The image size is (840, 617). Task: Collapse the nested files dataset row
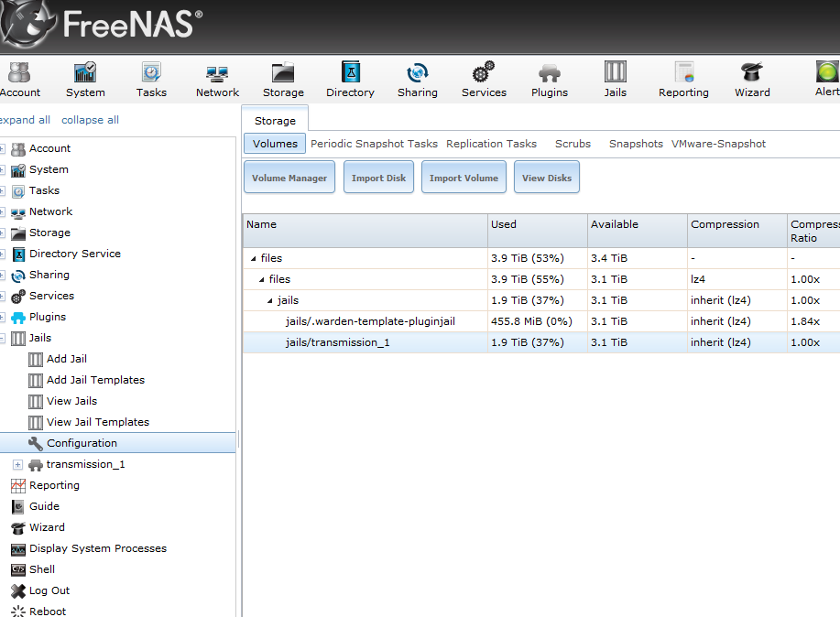coord(261,279)
